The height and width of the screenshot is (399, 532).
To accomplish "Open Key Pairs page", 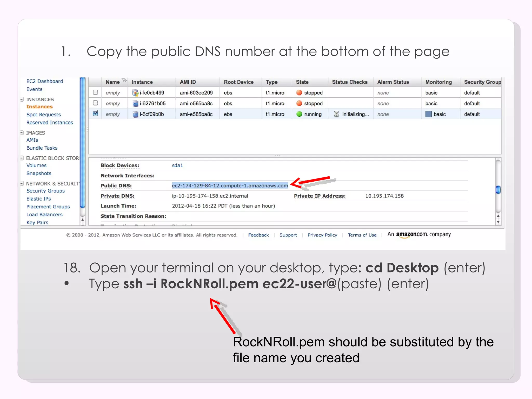I will [37, 223].
